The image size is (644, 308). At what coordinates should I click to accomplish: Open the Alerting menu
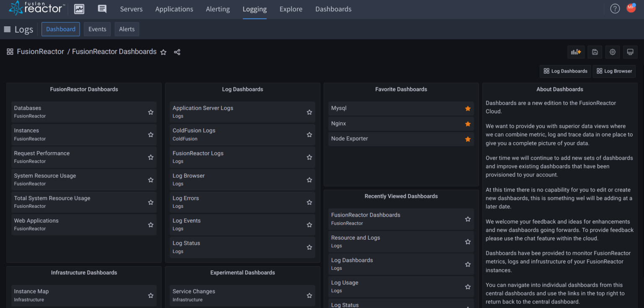tap(218, 9)
